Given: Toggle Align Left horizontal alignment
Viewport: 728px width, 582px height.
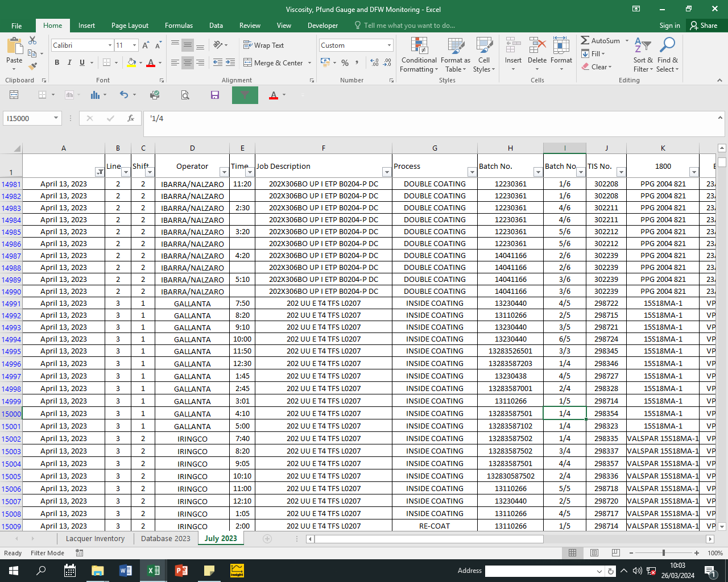Looking at the screenshot, I should point(175,63).
